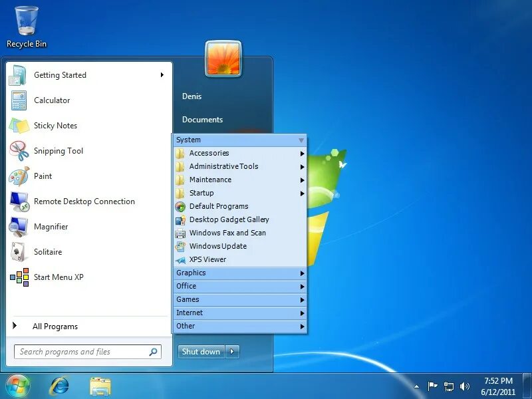Expand the Other group

pyautogui.click(x=240, y=326)
